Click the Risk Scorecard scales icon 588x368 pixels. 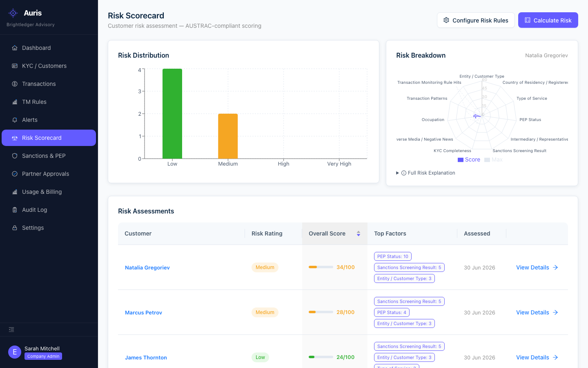[15, 138]
